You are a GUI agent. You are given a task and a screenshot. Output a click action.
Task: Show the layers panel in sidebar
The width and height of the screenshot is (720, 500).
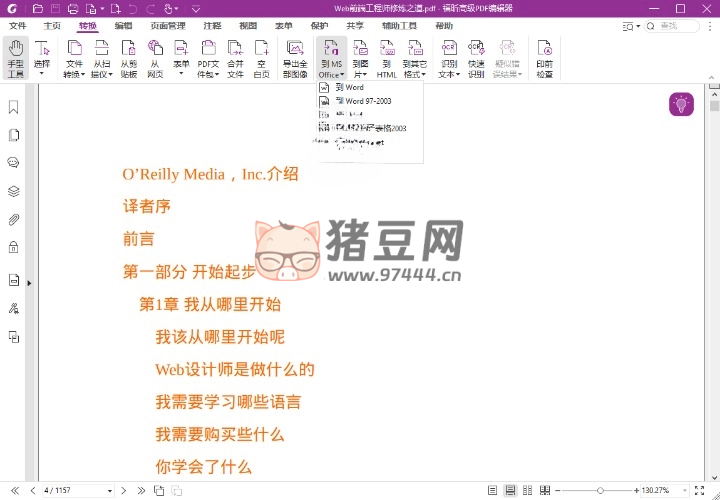pos(14,191)
